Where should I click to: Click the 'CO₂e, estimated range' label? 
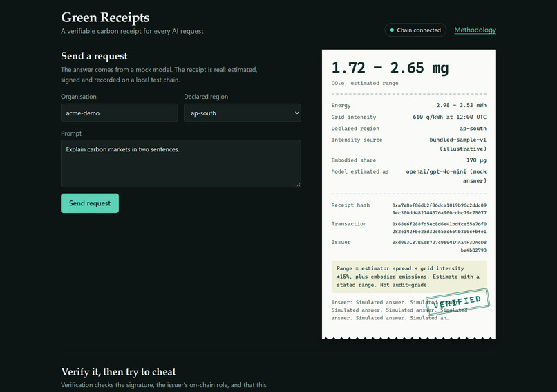[365, 83]
